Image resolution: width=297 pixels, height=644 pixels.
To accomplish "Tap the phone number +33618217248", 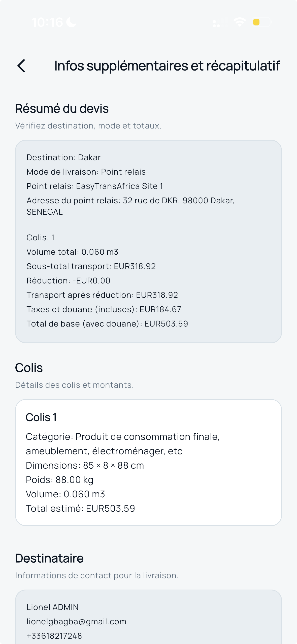I will click(54, 636).
